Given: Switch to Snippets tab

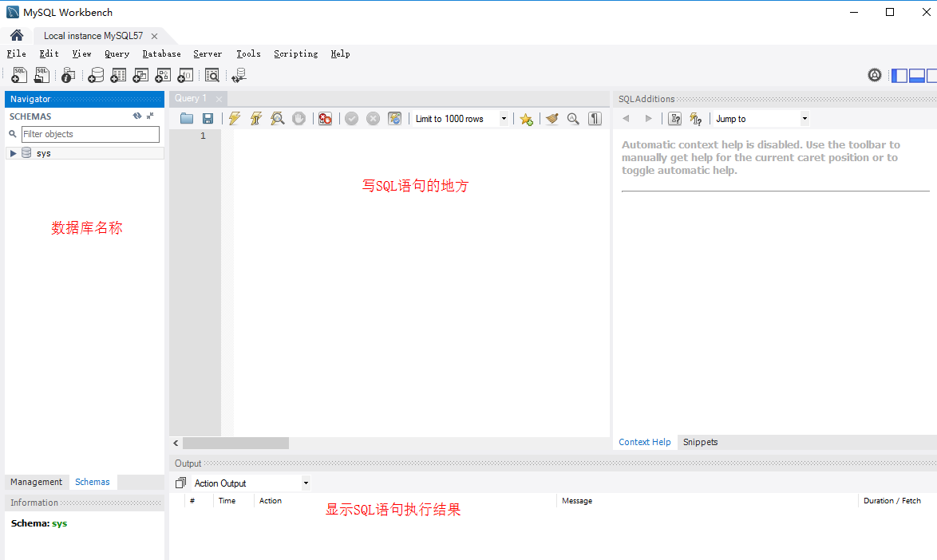Looking at the screenshot, I should tap(701, 442).
